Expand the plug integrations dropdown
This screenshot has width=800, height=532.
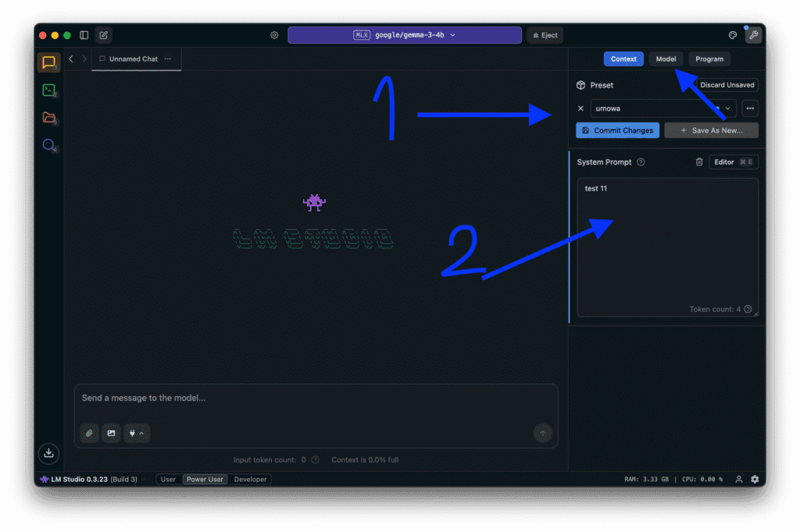[x=136, y=433]
